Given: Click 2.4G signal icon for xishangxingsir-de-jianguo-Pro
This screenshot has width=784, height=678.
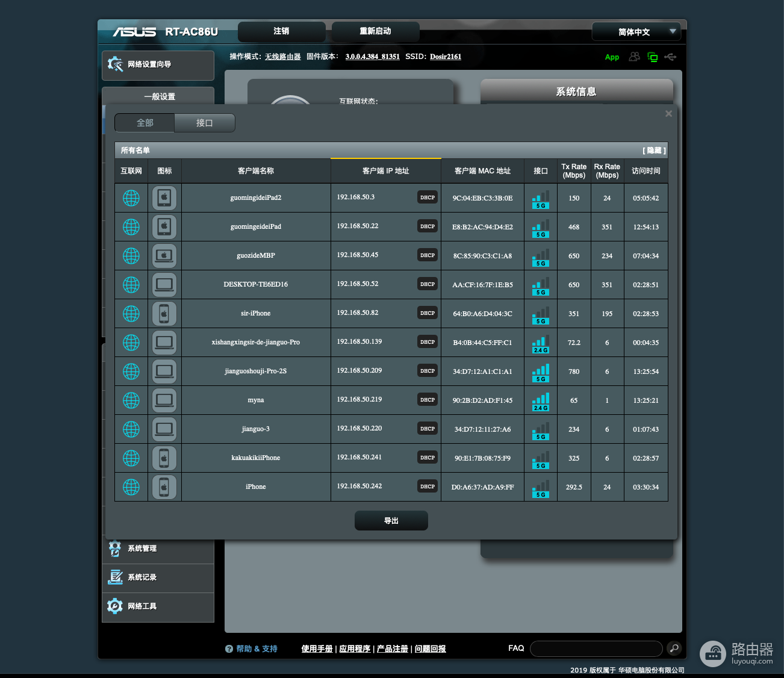Looking at the screenshot, I should (x=541, y=344).
